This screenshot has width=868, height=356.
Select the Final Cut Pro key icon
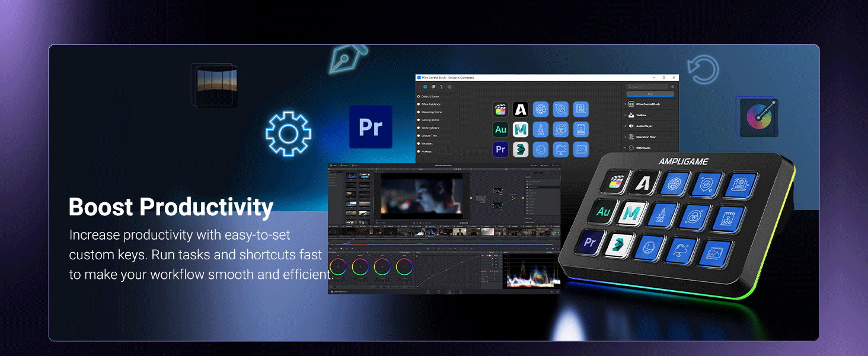pos(500,110)
